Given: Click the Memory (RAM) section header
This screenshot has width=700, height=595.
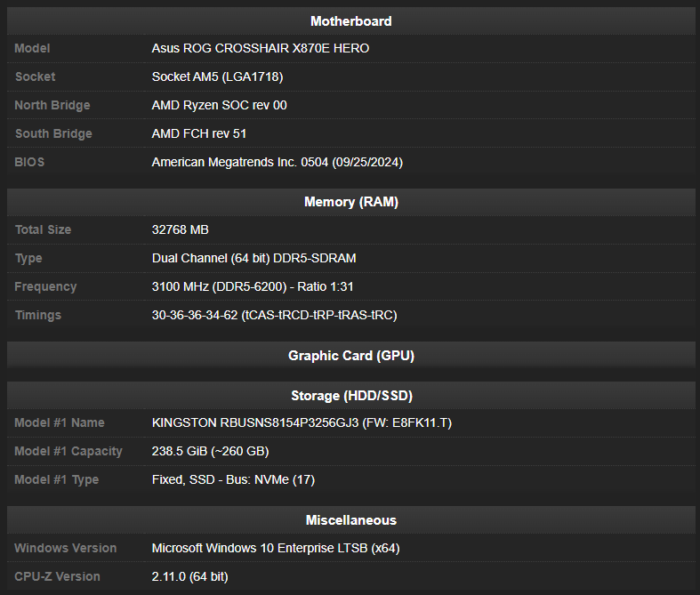Looking at the screenshot, I should tap(350, 202).
